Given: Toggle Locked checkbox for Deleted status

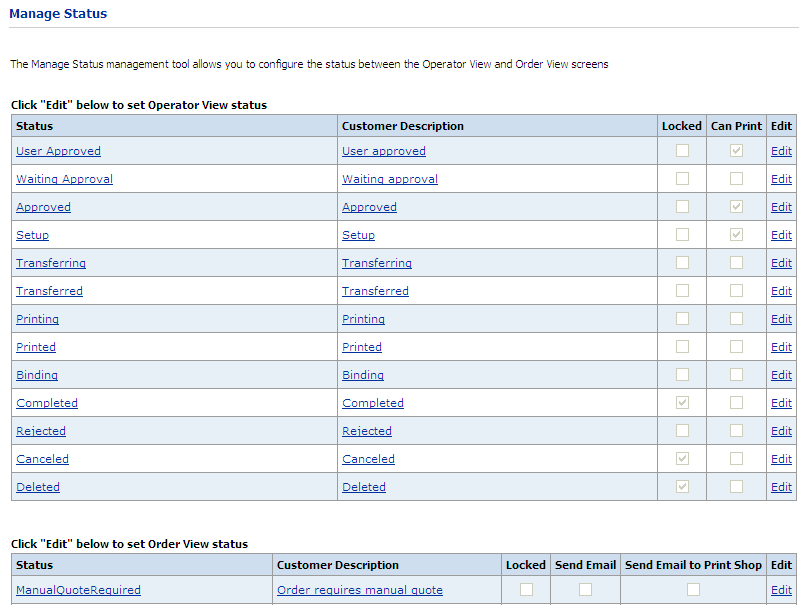Looking at the screenshot, I should (x=682, y=487).
